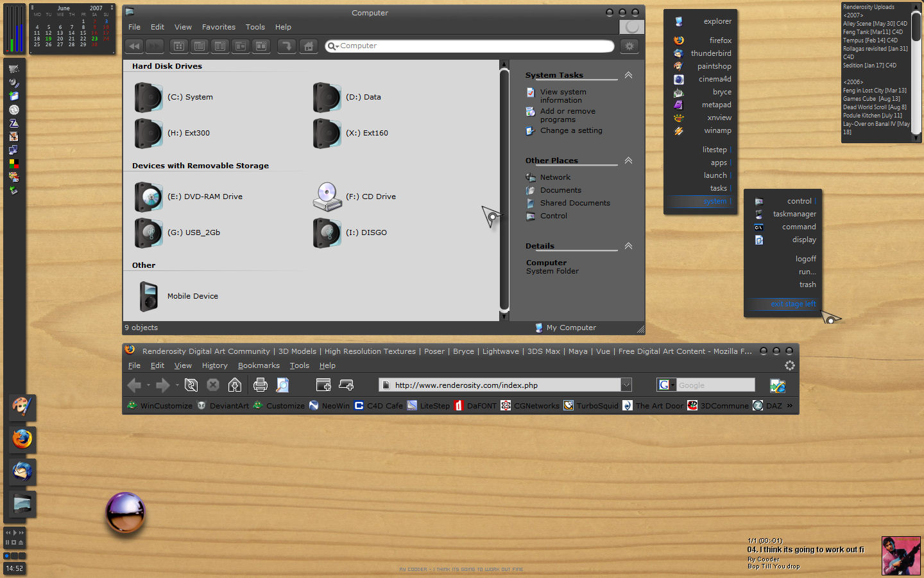Image resolution: width=924 pixels, height=578 pixels.
Task: Open the Favorites menu in the Computer window
Action: pyautogui.click(x=218, y=27)
